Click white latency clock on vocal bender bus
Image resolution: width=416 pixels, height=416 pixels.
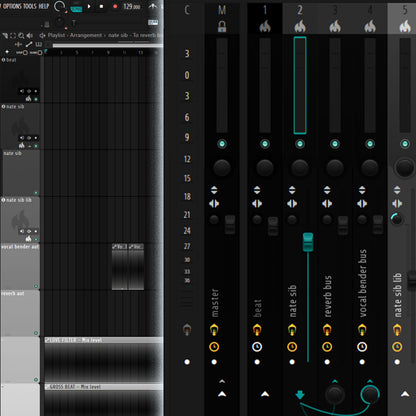click(362, 347)
